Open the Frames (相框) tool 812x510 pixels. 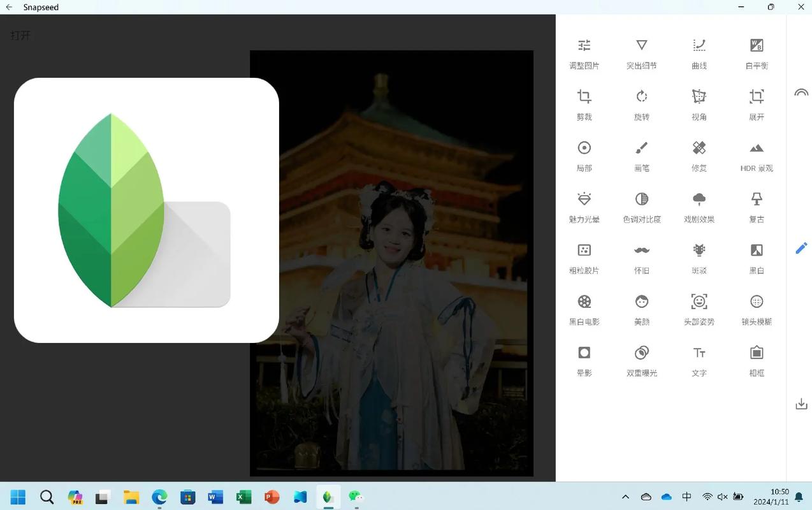pyautogui.click(x=756, y=360)
